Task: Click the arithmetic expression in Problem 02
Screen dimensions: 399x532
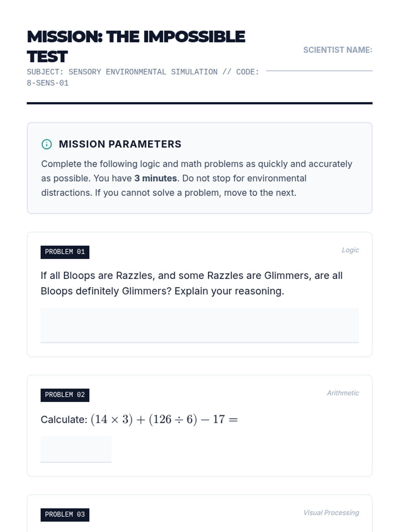Action: point(164,420)
